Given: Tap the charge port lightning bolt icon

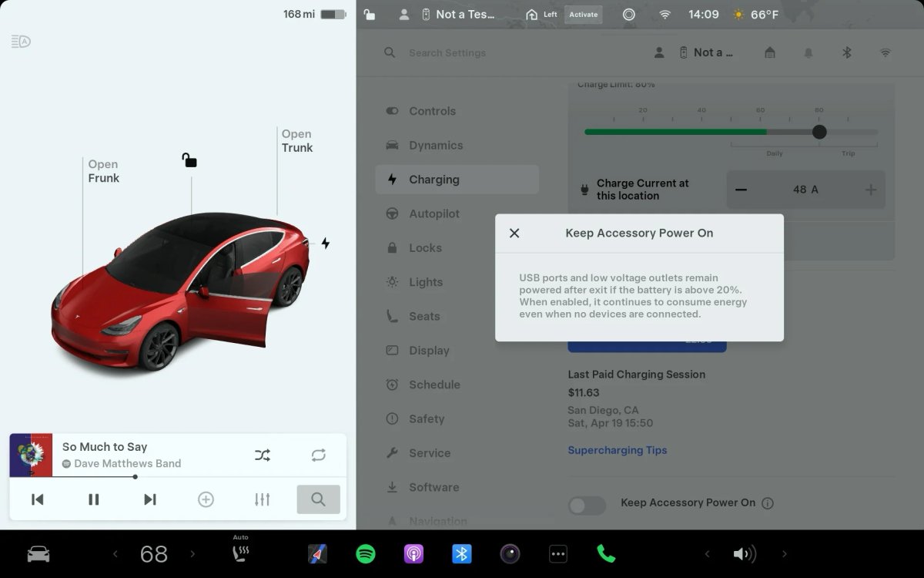Looking at the screenshot, I should tap(326, 244).
